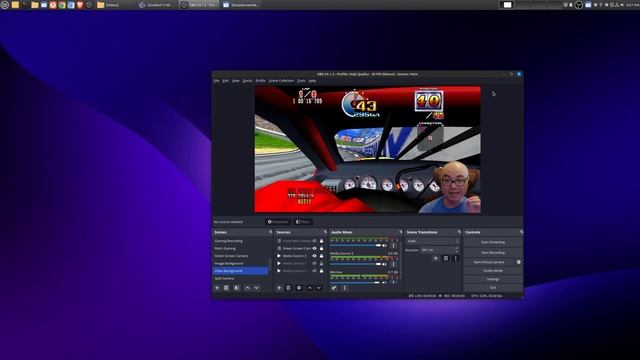Pop out the Controls dock panel
Screen dimensions: 640x360
click(x=521, y=232)
